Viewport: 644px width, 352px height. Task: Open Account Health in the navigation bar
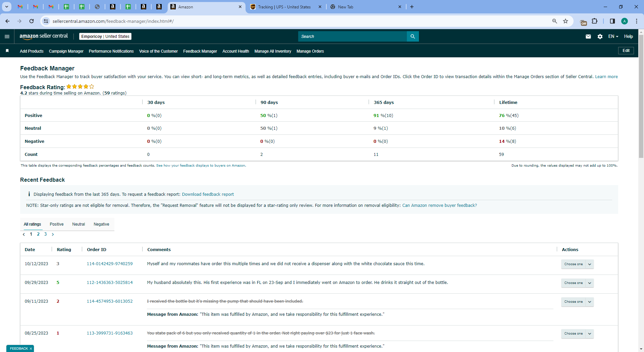tap(236, 51)
